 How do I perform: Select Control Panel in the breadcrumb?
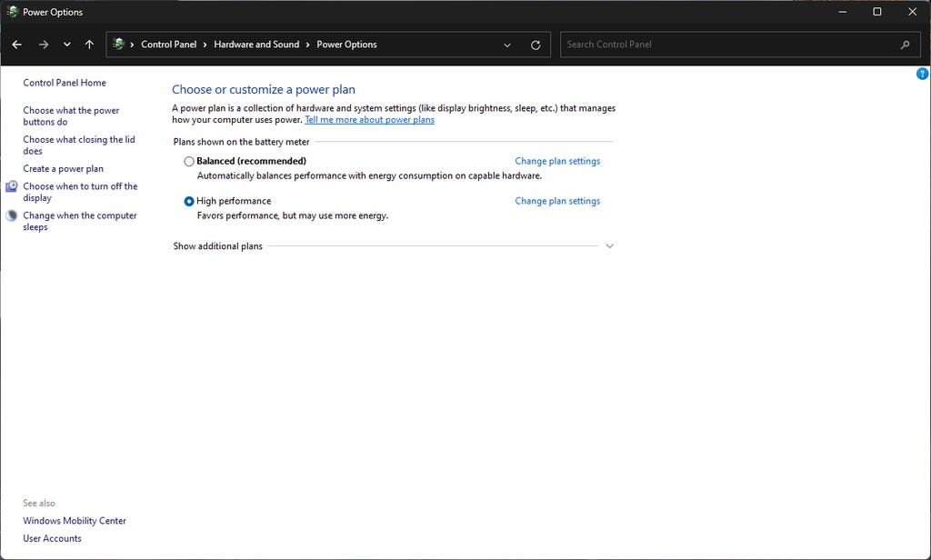pos(168,45)
